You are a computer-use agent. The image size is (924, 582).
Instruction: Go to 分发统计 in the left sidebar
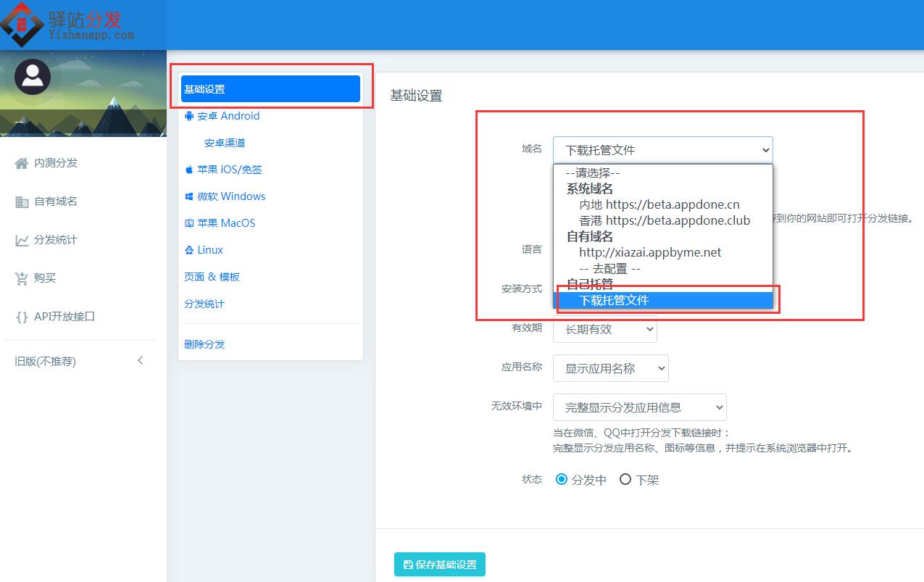pyautogui.click(x=55, y=240)
